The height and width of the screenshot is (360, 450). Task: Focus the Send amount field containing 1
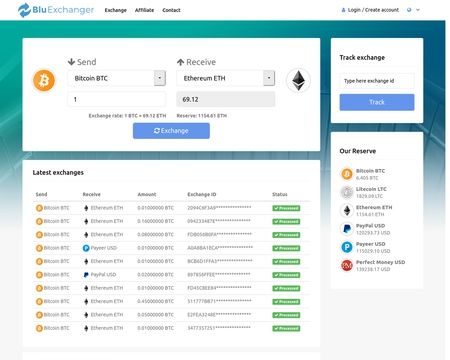(x=117, y=99)
